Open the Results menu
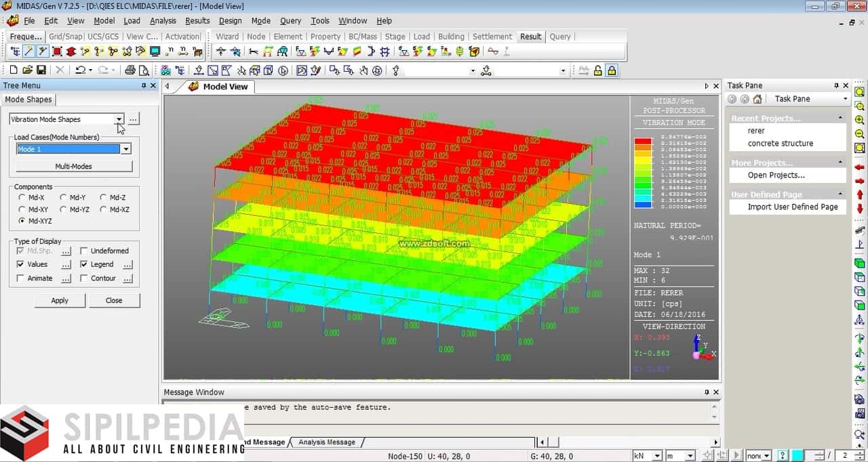This screenshot has height=462, width=868. (197, 21)
